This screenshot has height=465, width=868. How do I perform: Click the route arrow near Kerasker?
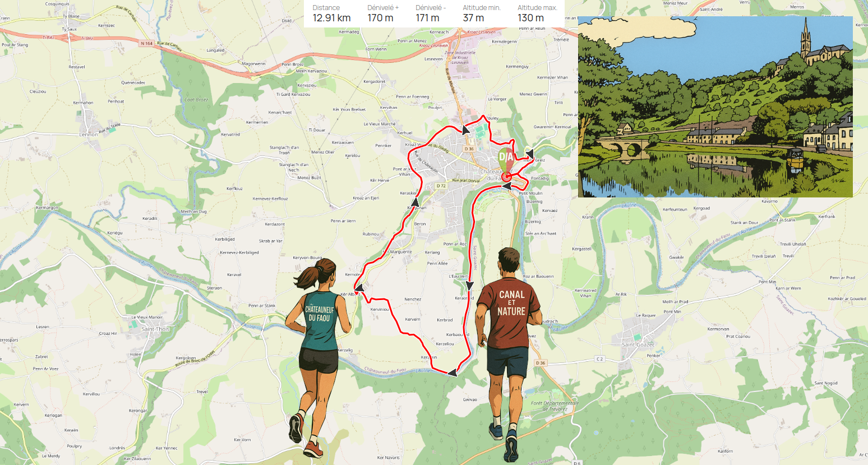(415, 201)
